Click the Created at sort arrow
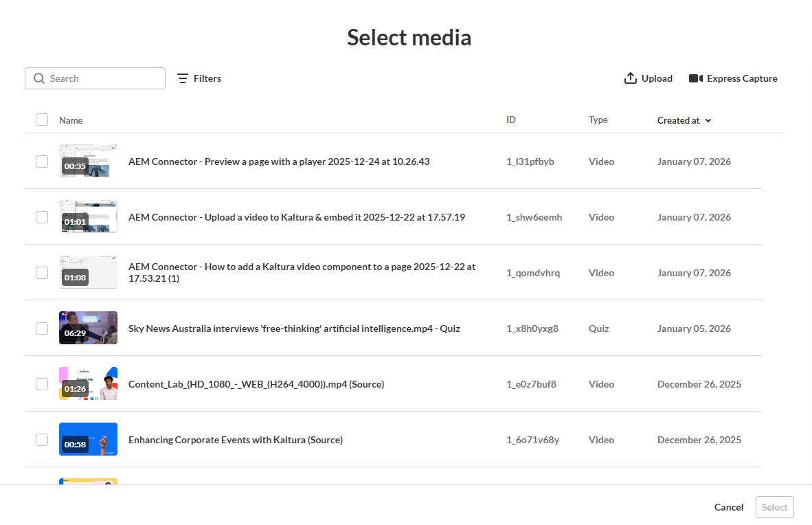This screenshot has width=812, height=525. 708,120
